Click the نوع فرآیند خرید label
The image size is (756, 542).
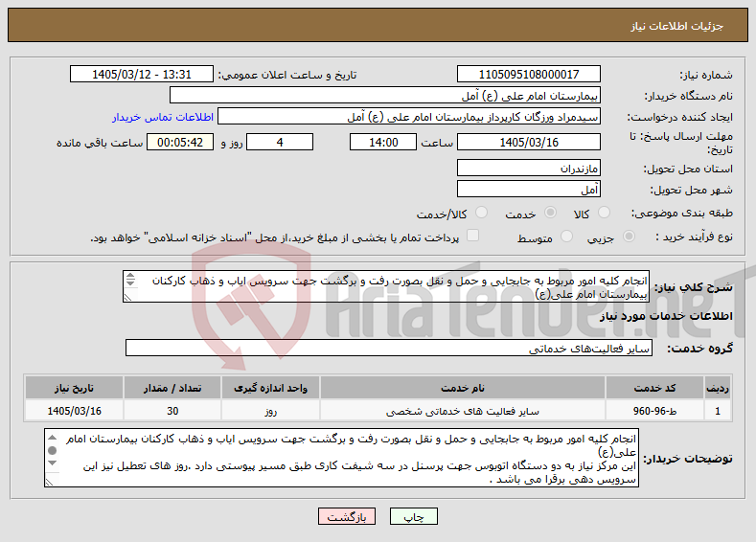coord(695,237)
